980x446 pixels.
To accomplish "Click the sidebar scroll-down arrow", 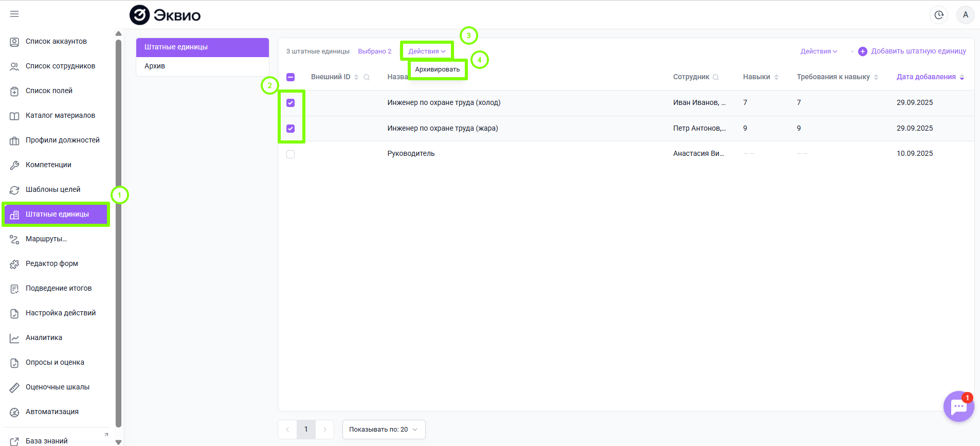I will [119, 442].
